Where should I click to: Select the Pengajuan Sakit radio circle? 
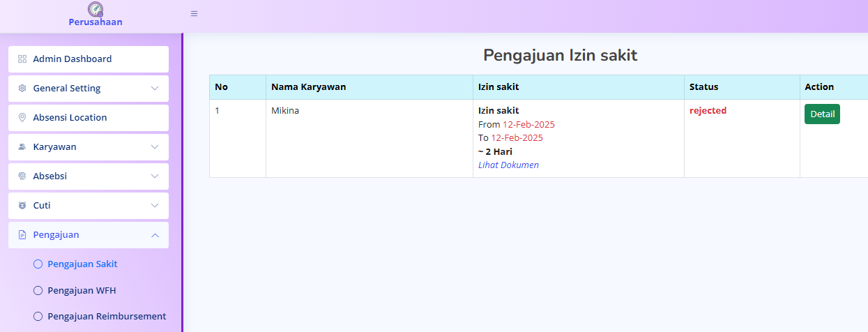point(38,264)
